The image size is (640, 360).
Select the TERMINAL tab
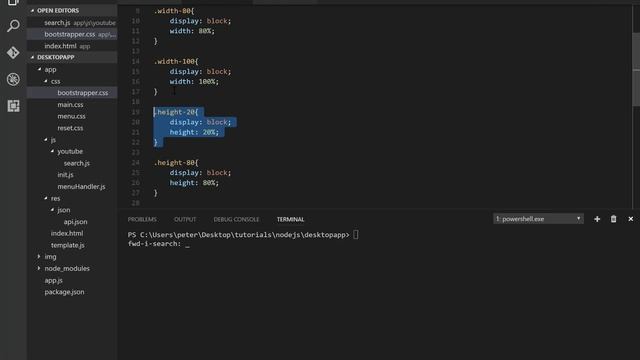coord(290,220)
